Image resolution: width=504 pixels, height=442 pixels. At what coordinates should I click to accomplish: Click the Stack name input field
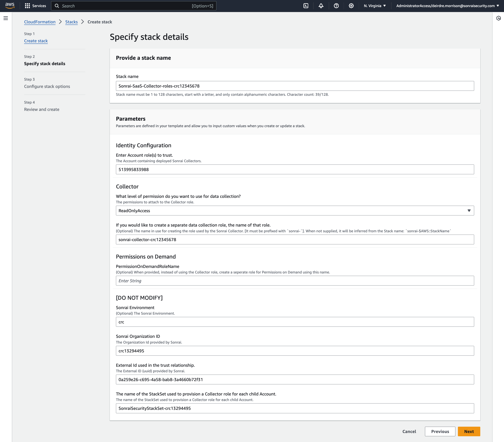click(x=295, y=86)
